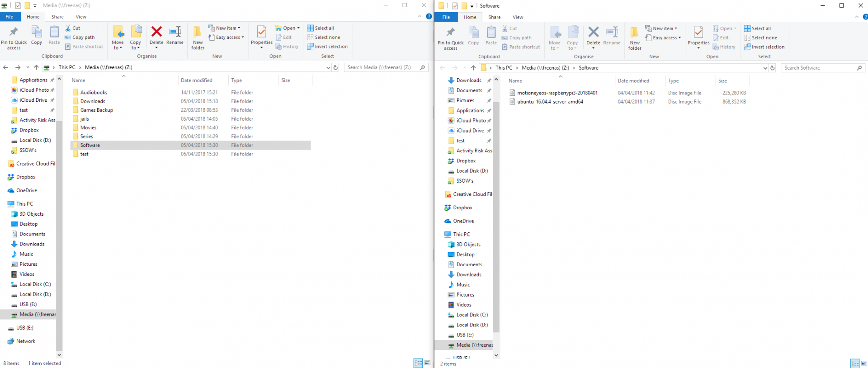Screen dimensions: 868x368
Task: Click Pin to Quick access in the Software window
Action: pyautogui.click(x=451, y=38)
